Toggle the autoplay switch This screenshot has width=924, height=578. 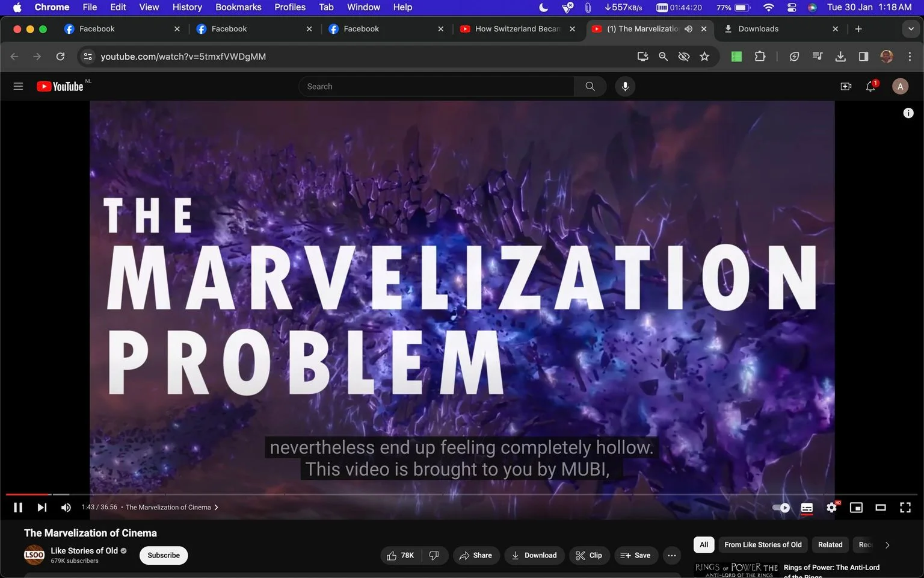point(781,508)
